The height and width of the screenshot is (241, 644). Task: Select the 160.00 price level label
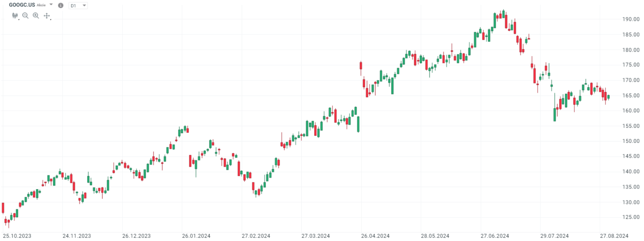(x=631, y=111)
